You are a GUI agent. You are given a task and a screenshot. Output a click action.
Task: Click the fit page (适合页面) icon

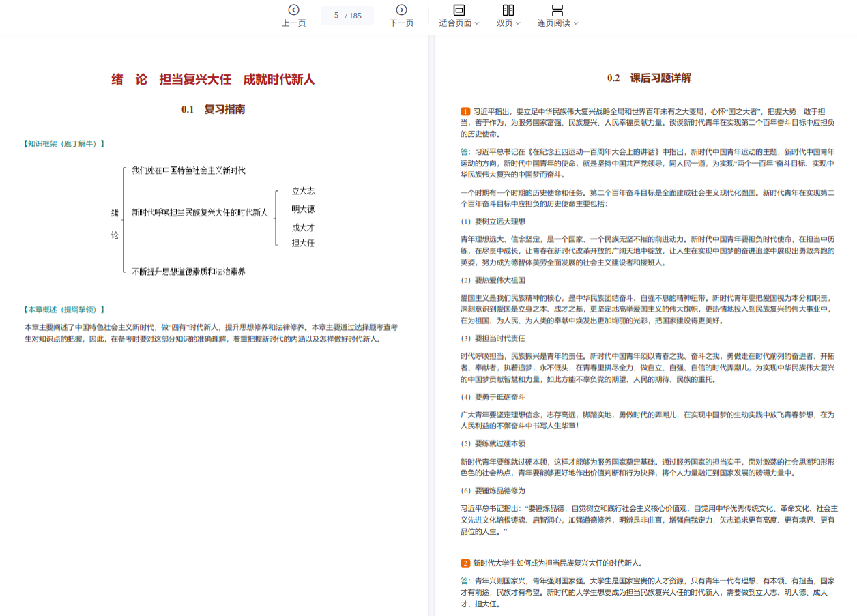[x=459, y=10]
